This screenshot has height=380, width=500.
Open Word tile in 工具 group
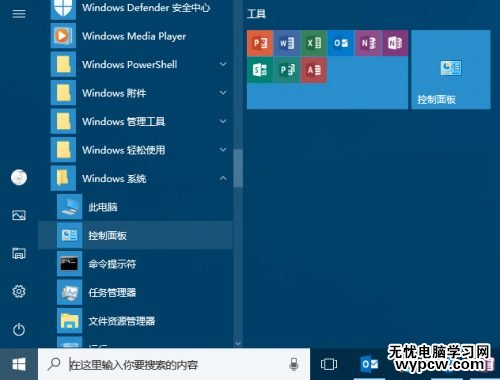(287, 43)
